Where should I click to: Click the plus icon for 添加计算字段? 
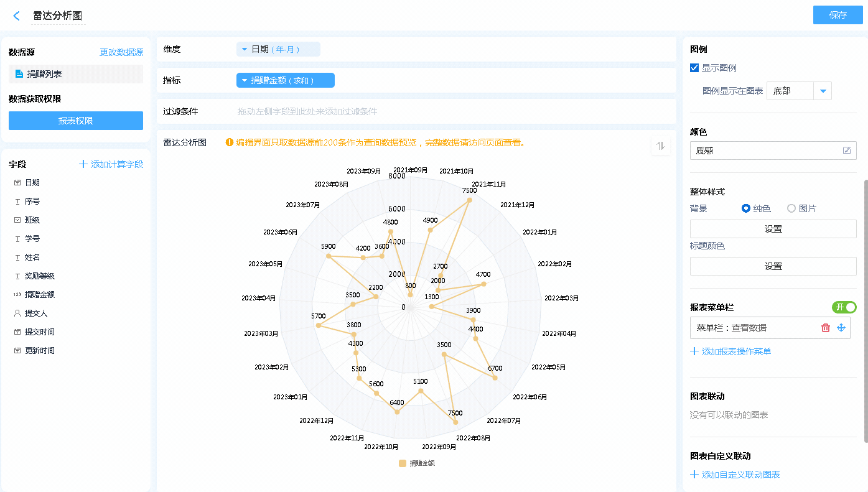83,164
